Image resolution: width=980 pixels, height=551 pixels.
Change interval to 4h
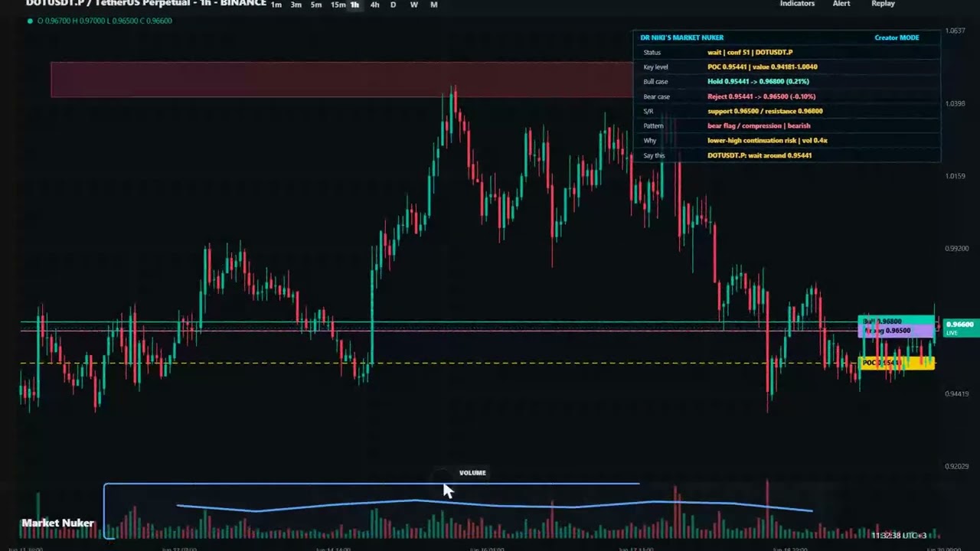point(374,5)
